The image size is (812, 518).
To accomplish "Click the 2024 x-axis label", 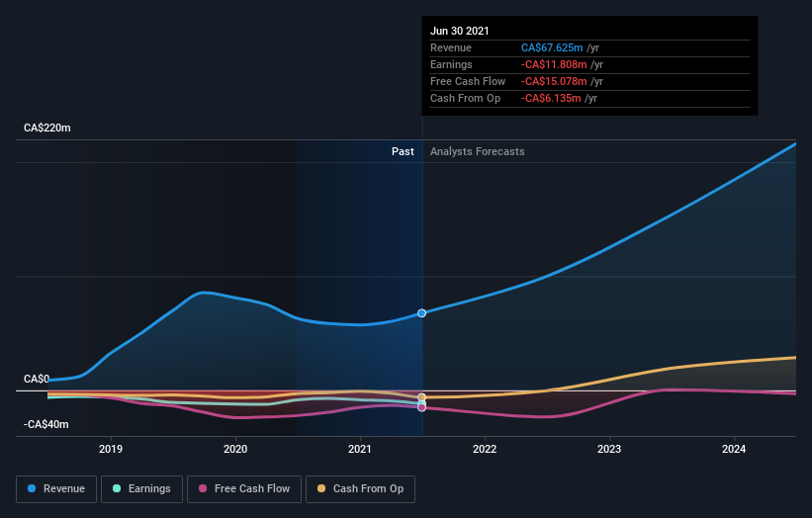I will (x=734, y=449).
